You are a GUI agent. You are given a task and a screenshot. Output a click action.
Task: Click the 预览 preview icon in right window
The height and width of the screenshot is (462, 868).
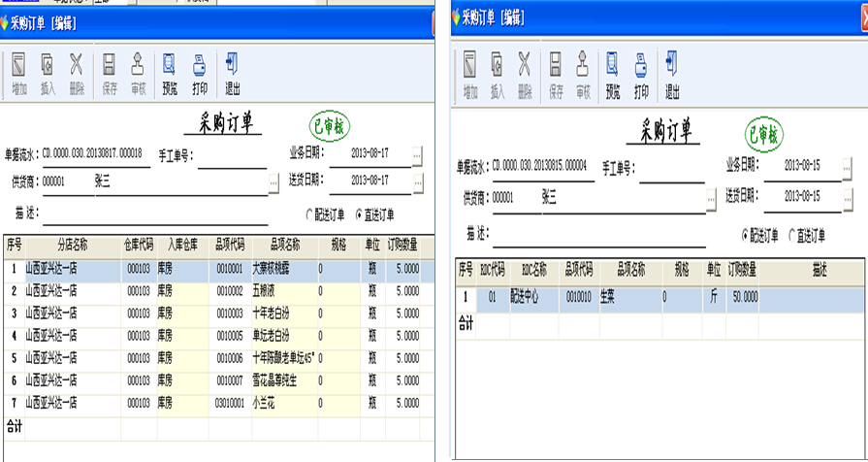pos(613,75)
